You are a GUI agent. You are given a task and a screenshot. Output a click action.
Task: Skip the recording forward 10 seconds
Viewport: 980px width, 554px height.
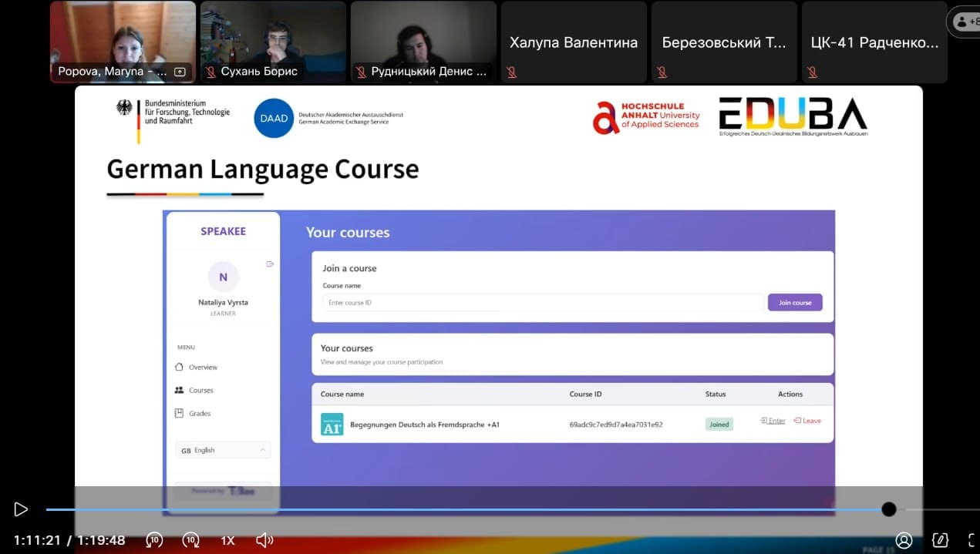pos(190,540)
